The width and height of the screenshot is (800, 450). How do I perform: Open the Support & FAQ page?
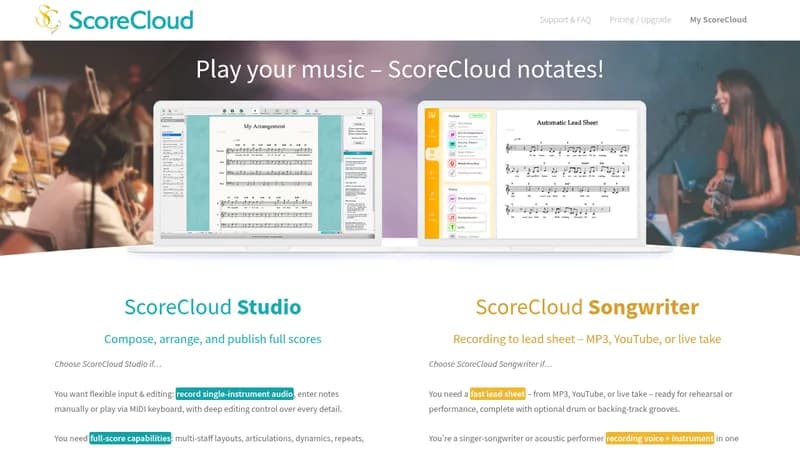(565, 20)
